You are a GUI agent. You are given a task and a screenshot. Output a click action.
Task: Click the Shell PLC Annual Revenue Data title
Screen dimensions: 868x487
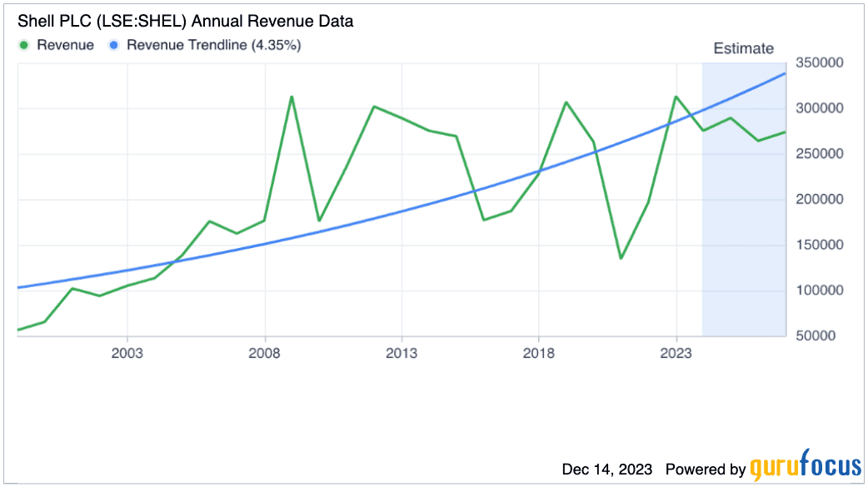pos(186,22)
